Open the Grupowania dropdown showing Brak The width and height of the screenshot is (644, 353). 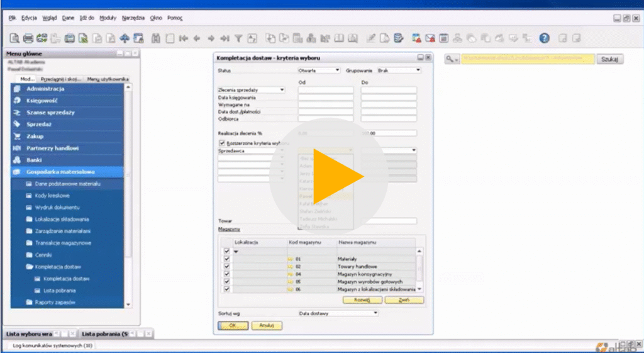tap(399, 70)
